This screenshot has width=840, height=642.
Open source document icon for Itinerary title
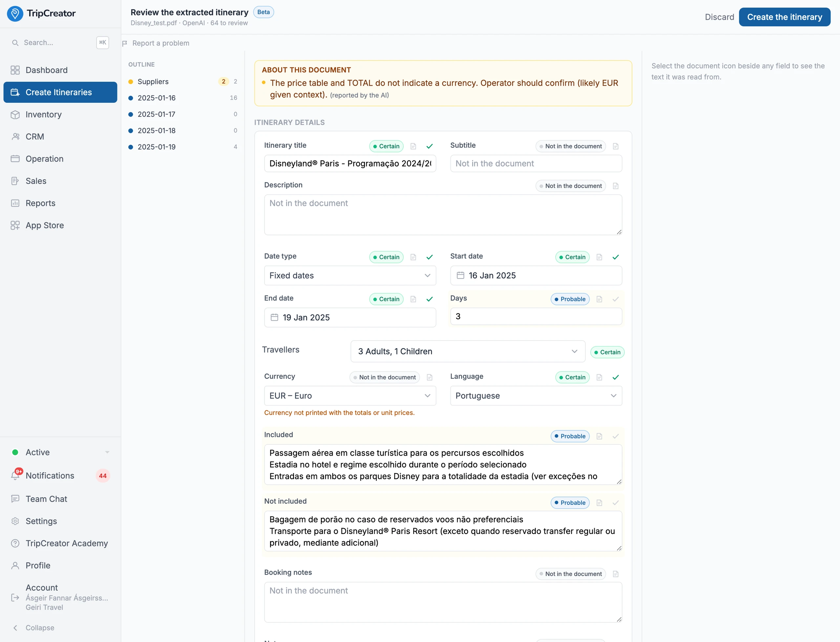coord(413,146)
